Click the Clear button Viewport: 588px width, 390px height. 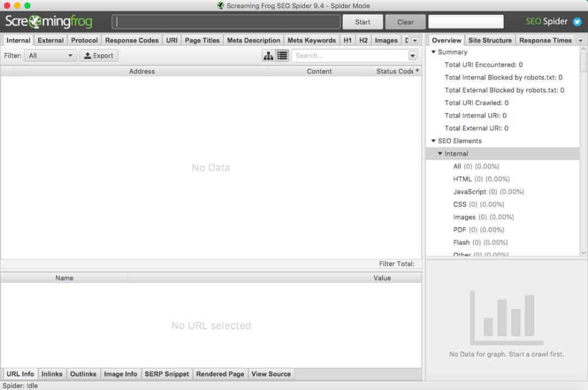click(406, 22)
